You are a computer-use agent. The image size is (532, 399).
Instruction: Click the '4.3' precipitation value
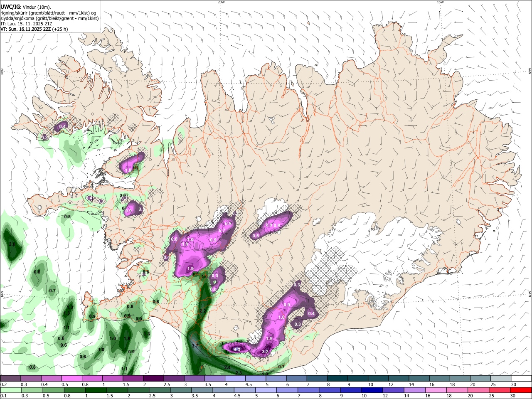[237, 350]
